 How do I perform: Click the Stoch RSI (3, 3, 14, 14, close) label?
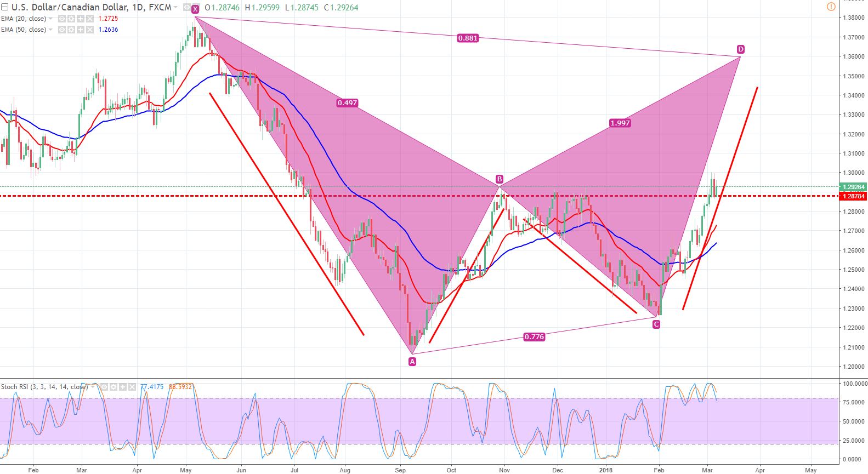[x=44, y=387]
